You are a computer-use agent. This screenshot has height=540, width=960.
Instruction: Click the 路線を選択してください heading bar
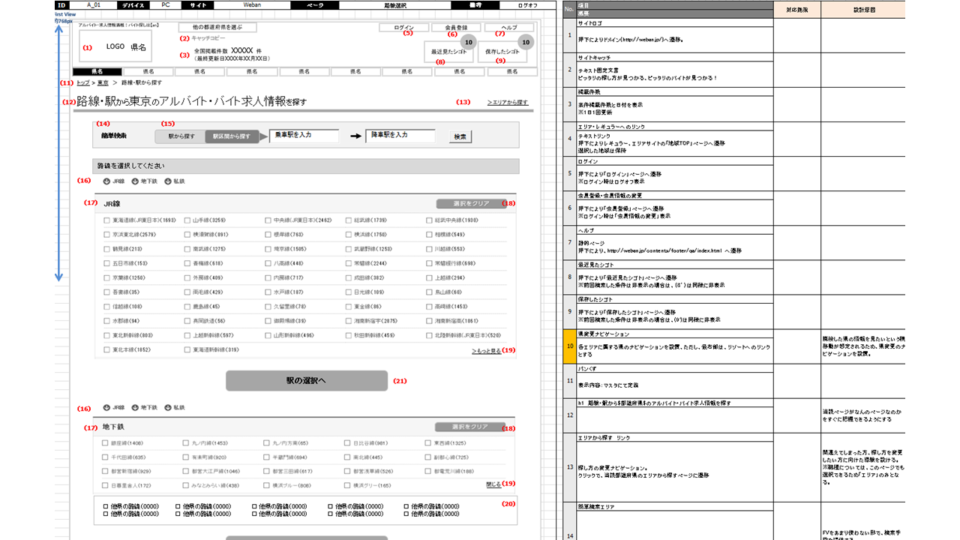coord(306,166)
